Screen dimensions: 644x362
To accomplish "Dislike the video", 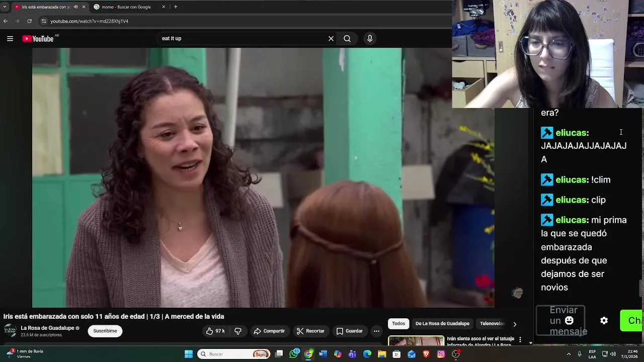I will click(x=238, y=331).
